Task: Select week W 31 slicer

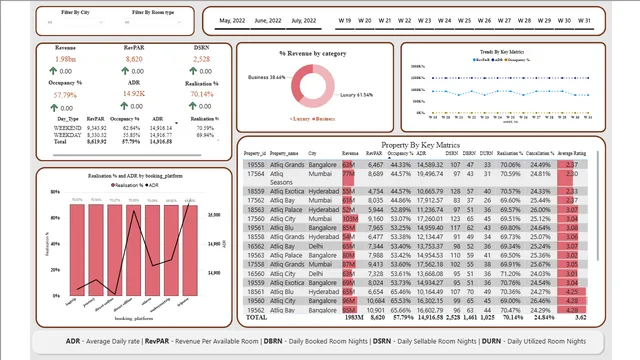Action: tap(584, 21)
